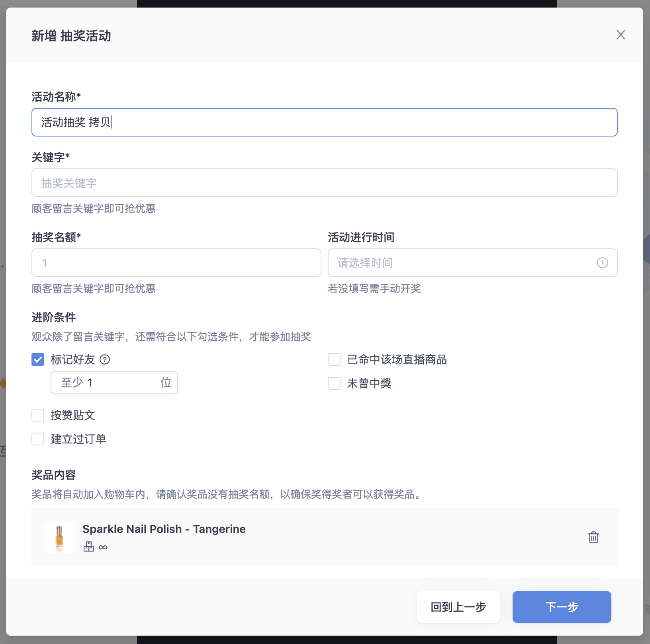650x644 pixels.
Task: Click the infinity stock symbol
Action: pos(103,547)
